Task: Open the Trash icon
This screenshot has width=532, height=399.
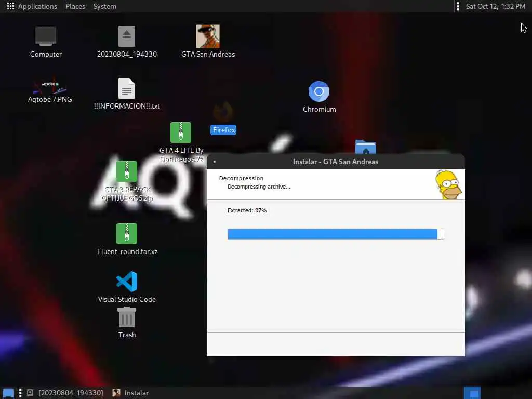Action: (127, 317)
